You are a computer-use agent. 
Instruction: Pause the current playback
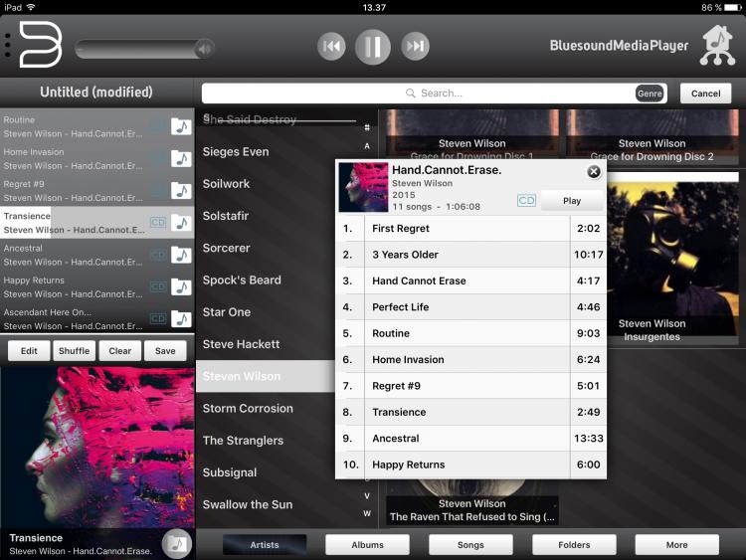click(x=373, y=46)
